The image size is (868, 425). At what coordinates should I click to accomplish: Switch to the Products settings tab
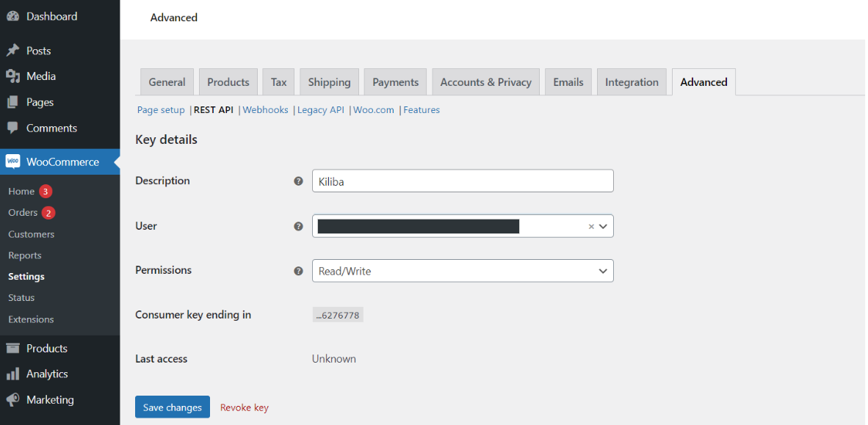[228, 82]
